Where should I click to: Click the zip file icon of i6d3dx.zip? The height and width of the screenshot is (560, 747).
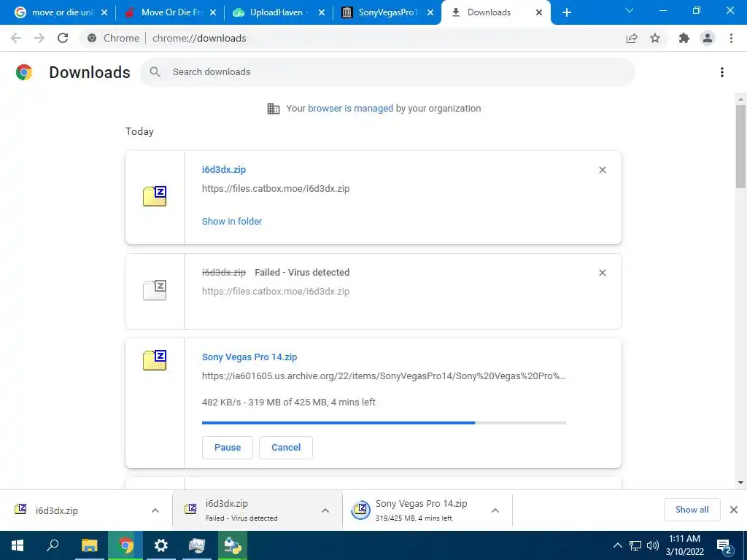click(155, 196)
